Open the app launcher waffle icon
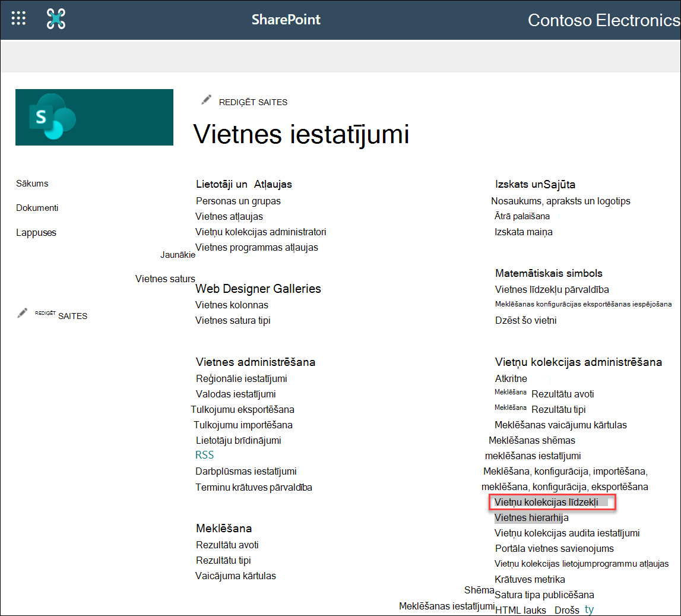This screenshot has width=681, height=616. point(18,18)
